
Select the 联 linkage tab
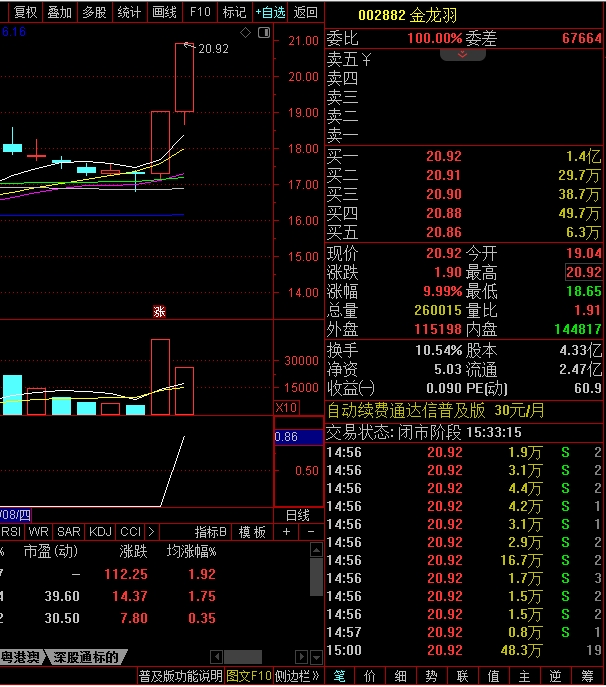pyautogui.click(x=462, y=676)
